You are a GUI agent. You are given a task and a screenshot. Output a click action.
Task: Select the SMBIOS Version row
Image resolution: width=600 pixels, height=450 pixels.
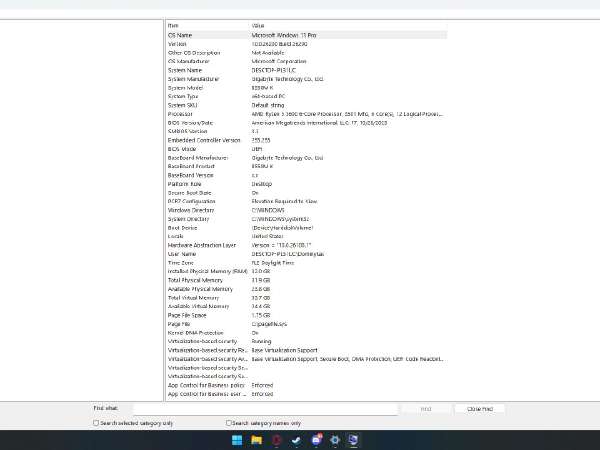[x=307, y=131]
